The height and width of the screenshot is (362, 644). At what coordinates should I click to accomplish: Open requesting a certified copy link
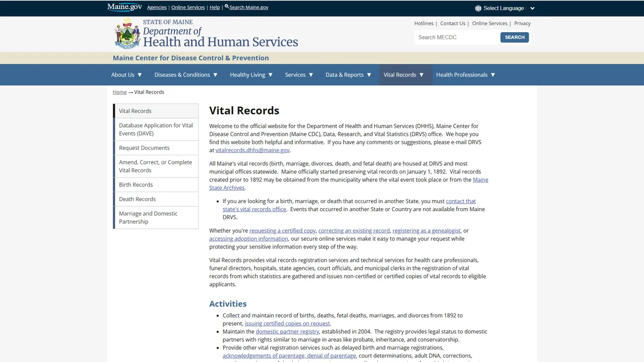coord(283,231)
